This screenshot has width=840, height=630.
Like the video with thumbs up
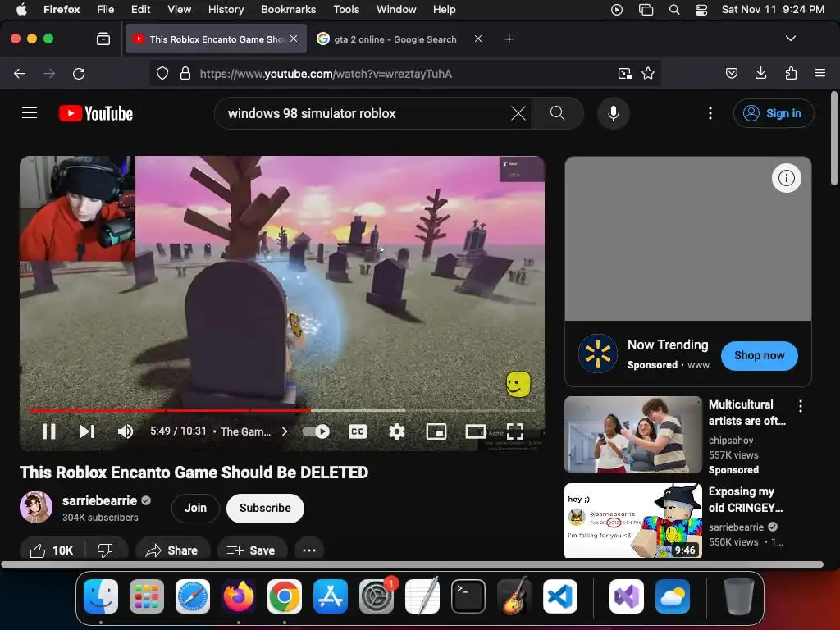click(x=52, y=550)
